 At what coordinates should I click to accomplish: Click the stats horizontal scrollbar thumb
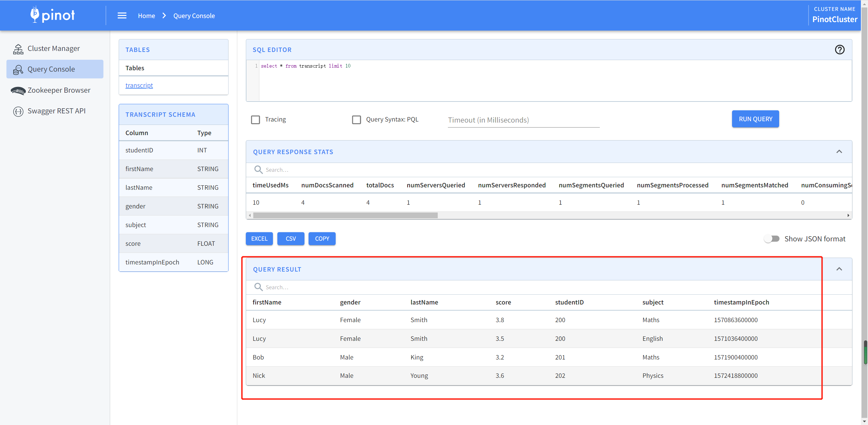point(345,216)
